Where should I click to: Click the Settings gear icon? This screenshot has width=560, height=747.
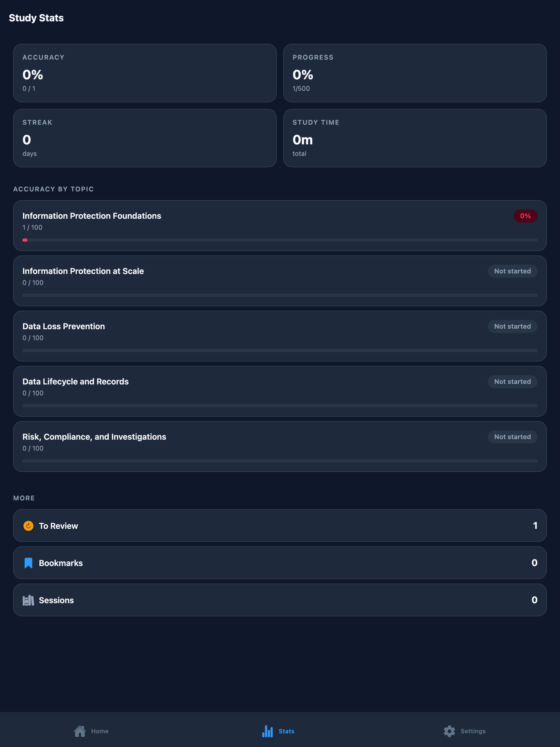point(449,731)
